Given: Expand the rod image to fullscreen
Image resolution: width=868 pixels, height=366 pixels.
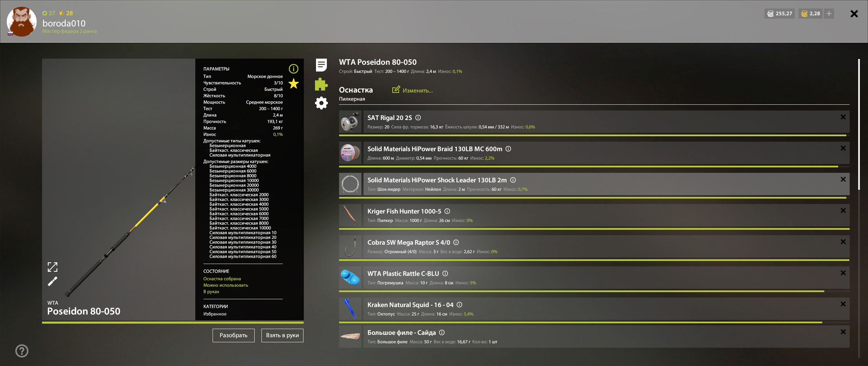Looking at the screenshot, I should point(53,267).
